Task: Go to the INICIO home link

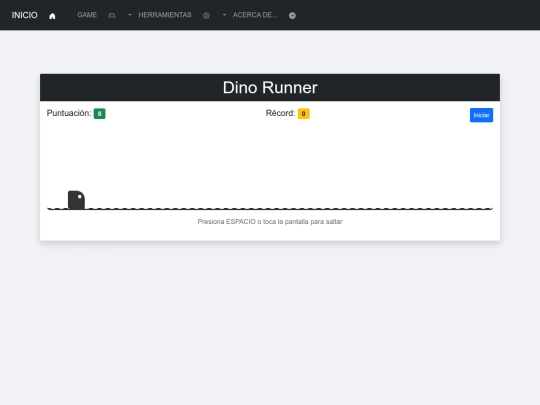Action: click(x=24, y=15)
